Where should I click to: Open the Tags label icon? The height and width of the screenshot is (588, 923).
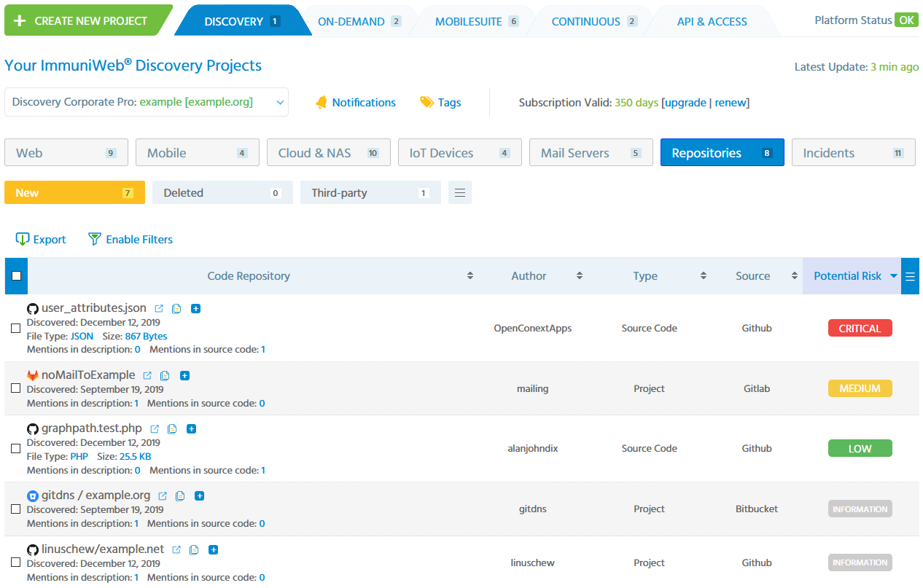pyautogui.click(x=427, y=103)
